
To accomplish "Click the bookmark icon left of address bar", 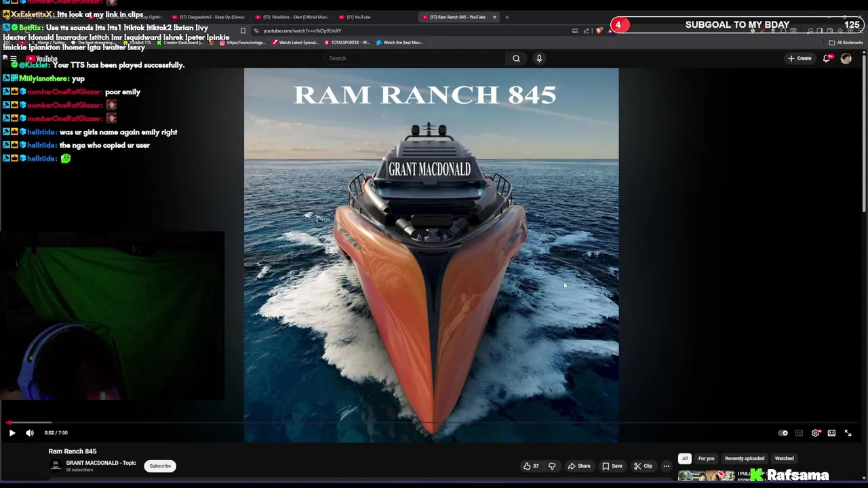I will pyautogui.click(x=243, y=30).
